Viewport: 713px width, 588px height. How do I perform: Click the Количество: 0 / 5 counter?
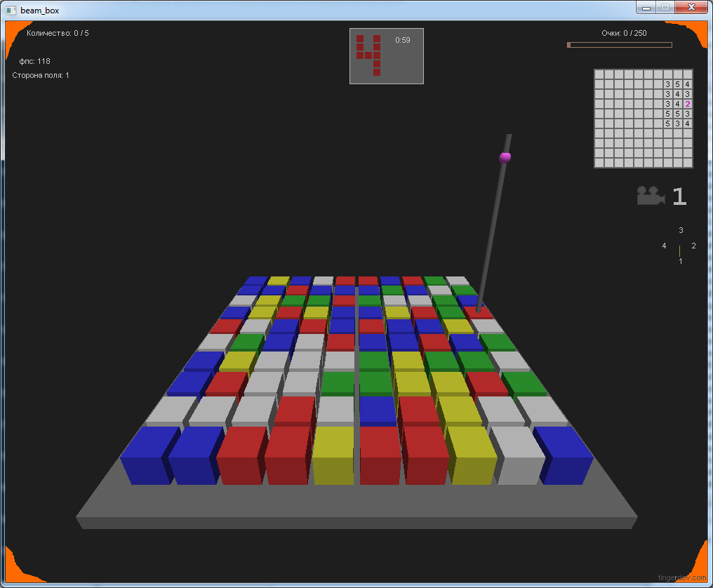(58, 33)
